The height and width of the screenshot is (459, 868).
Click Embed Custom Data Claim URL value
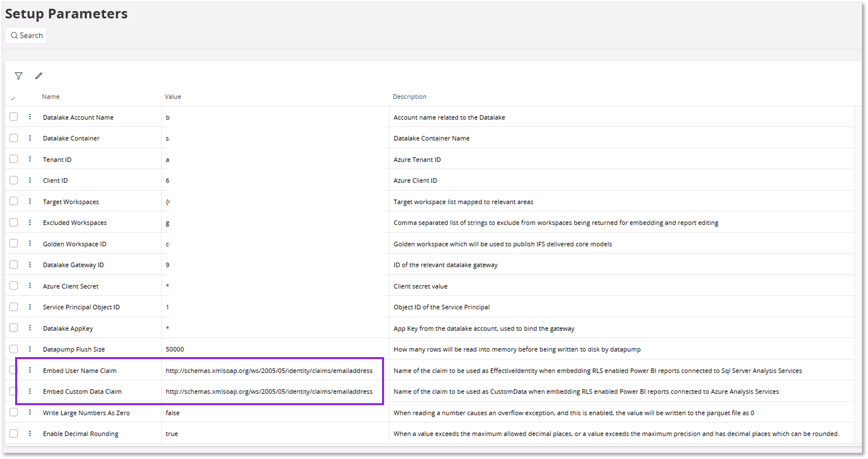[269, 392]
